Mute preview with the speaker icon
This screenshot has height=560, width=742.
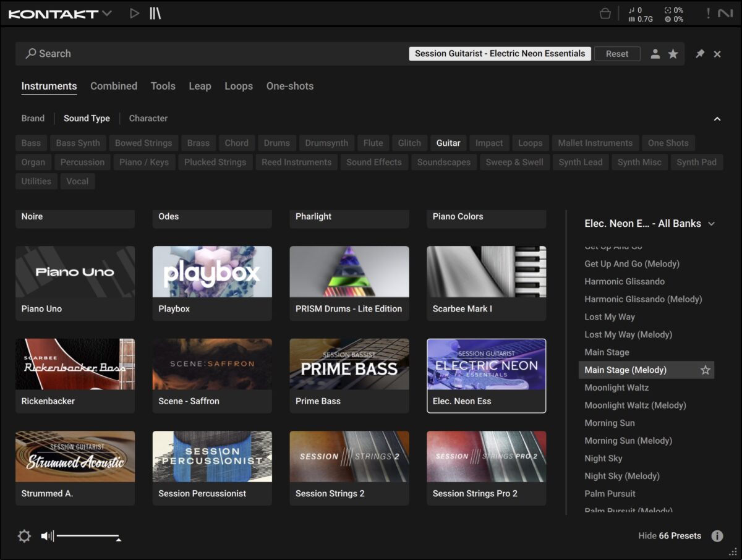coord(47,536)
